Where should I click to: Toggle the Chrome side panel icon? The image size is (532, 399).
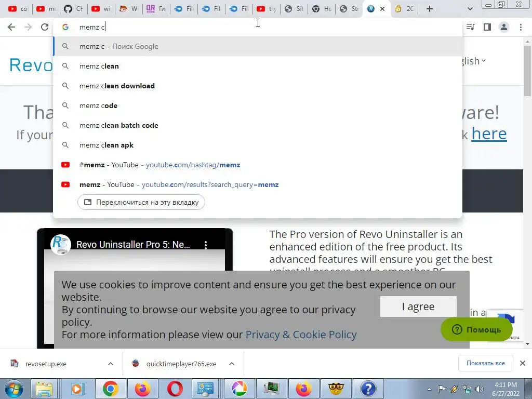coord(487,27)
